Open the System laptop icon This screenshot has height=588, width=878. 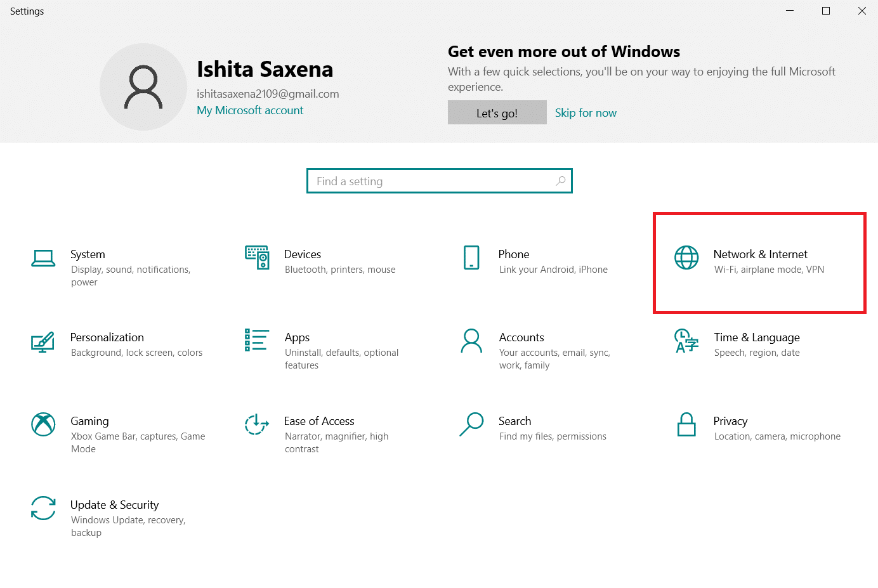coord(43,258)
